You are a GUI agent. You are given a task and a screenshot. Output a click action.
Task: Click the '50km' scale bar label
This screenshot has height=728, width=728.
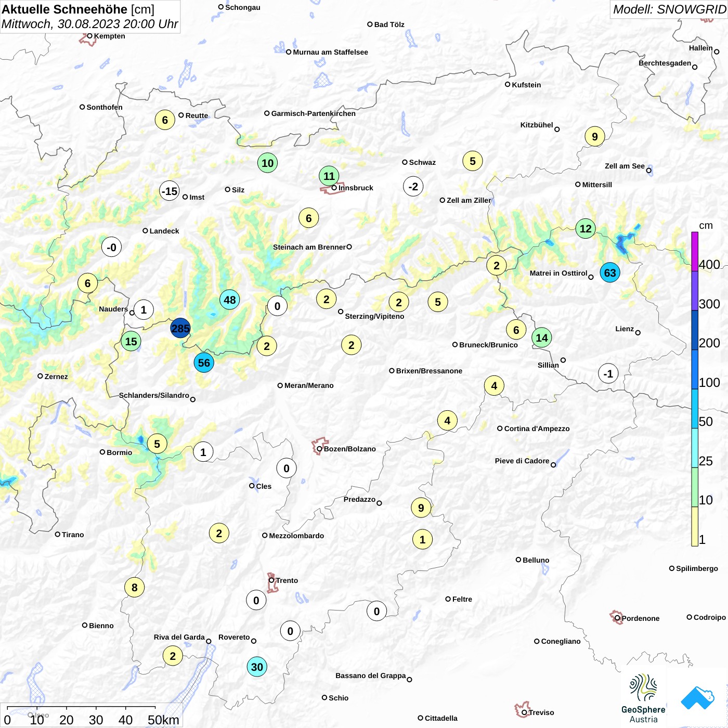pos(163,720)
